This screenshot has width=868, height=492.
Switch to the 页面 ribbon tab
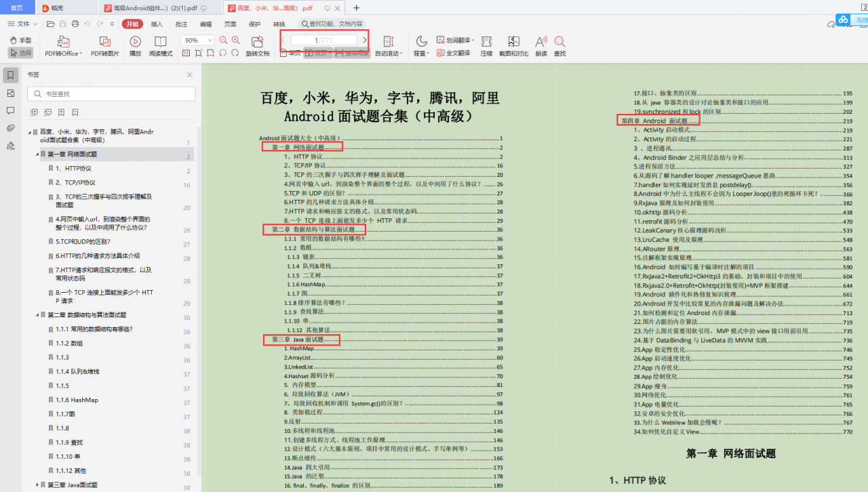[x=230, y=24]
